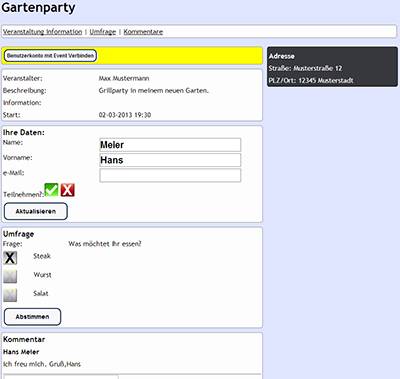Image resolution: width=400 pixels, height=379 pixels.
Task: Click the Steak option label
Action: 42,256
